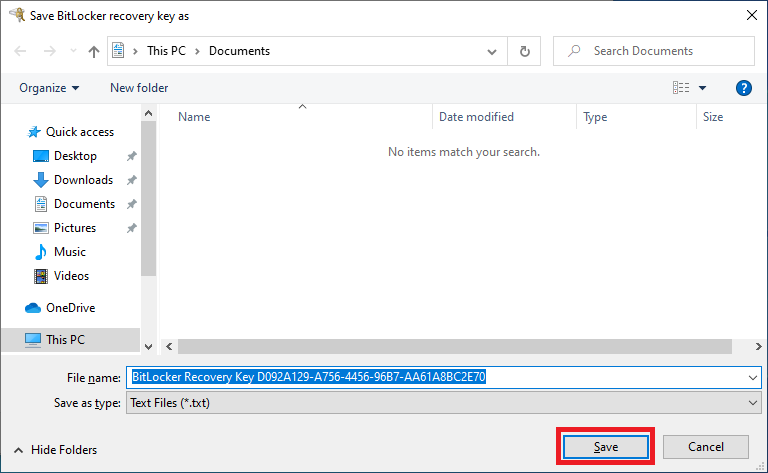The width and height of the screenshot is (768, 473).
Task: Click the pin icon next to Downloads
Action: point(131,180)
